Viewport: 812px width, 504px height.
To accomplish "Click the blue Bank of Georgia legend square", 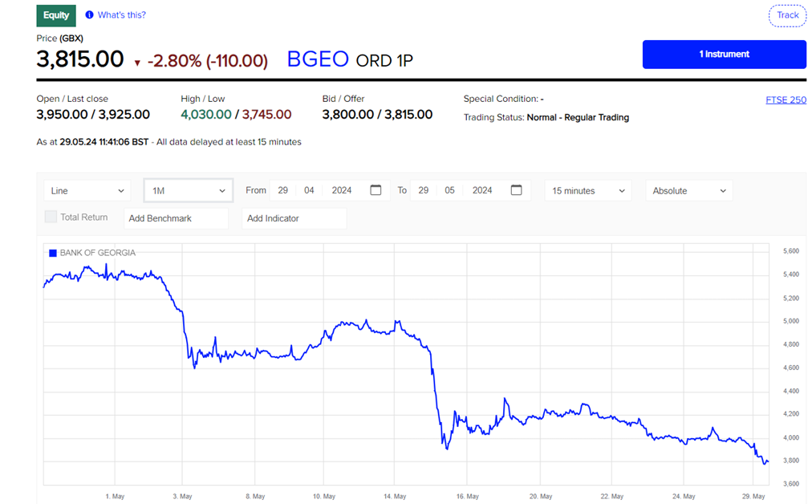I will [53, 253].
